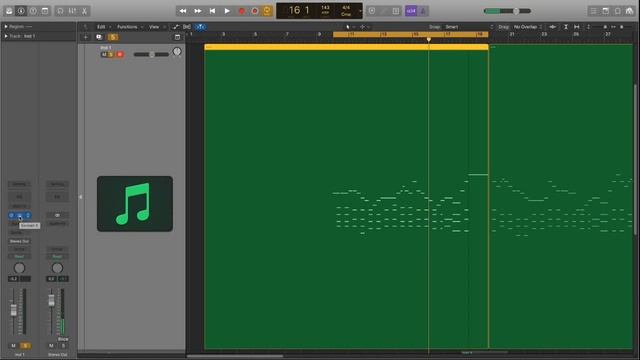Click the music note track icon
The image size is (640, 360).
point(135,204)
